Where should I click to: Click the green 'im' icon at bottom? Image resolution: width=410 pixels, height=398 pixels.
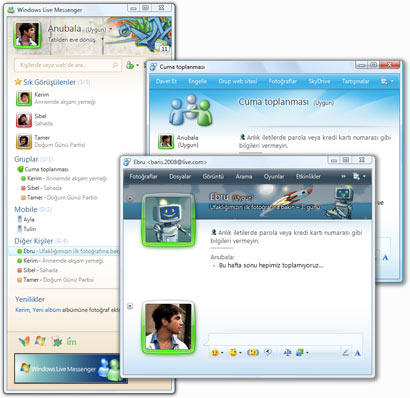[x=72, y=341]
